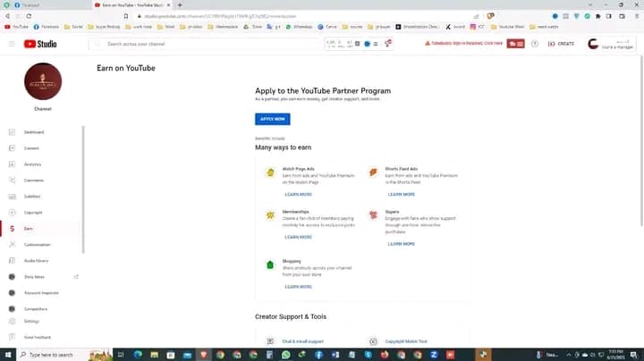Click the Settings gear in sidebar

point(13,321)
